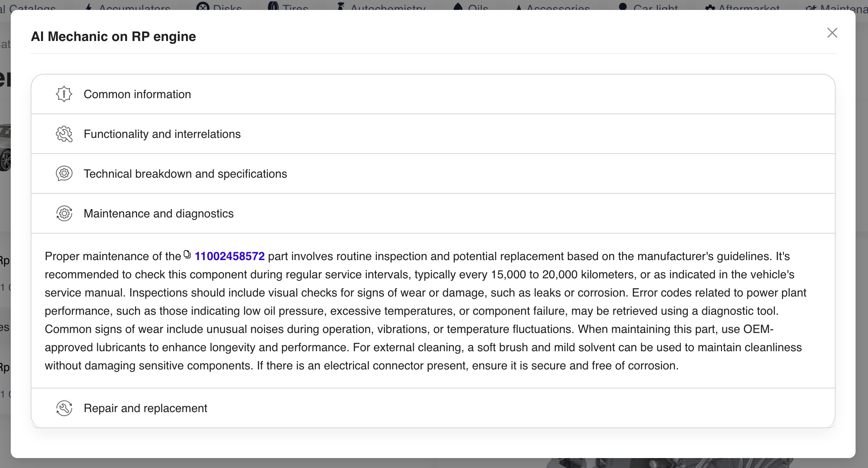Open the 11002458572 part number link

[x=229, y=256]
